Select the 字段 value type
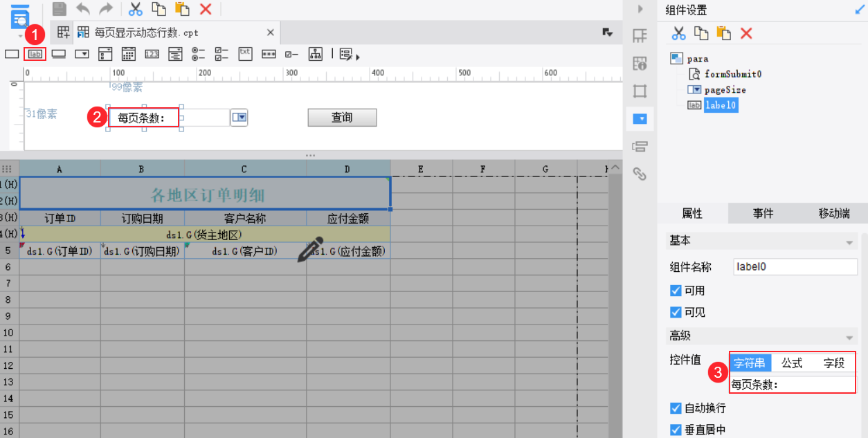 (x=833, y=363)
